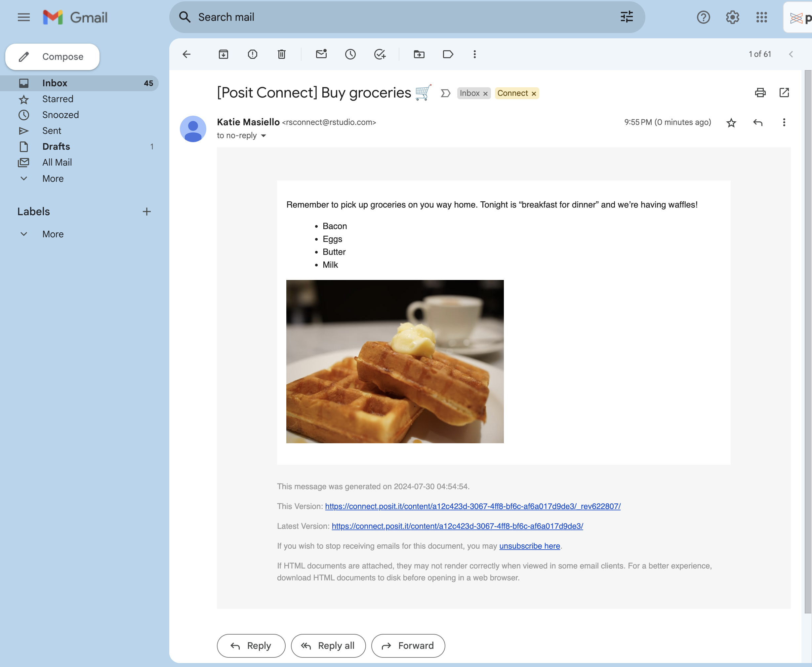Click the unsubscribe here link
Image resolution: width=812 pixels, height=667 pixels.
coord(529,546)
